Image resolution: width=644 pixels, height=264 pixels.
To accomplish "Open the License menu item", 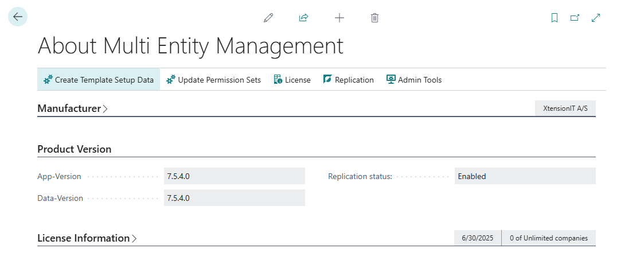I will pos(292,80).
